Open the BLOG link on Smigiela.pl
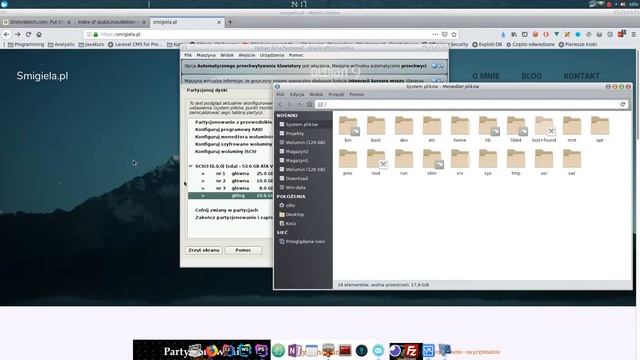Screen dimensions: 640x360 [531, 76]
